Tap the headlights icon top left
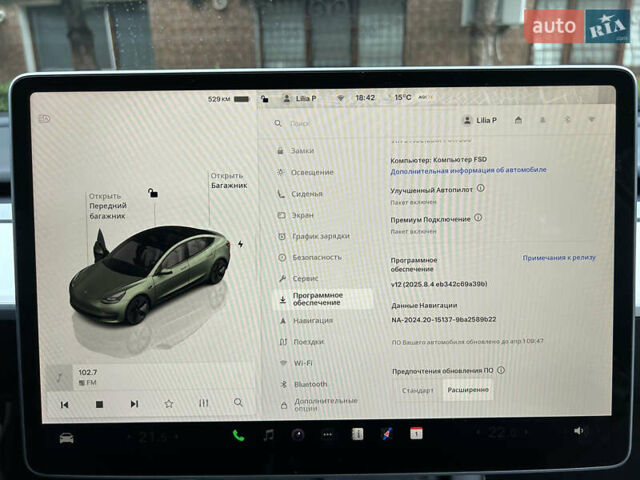The height and width of the screenshot is (480, 640). (x=44, y=119)
